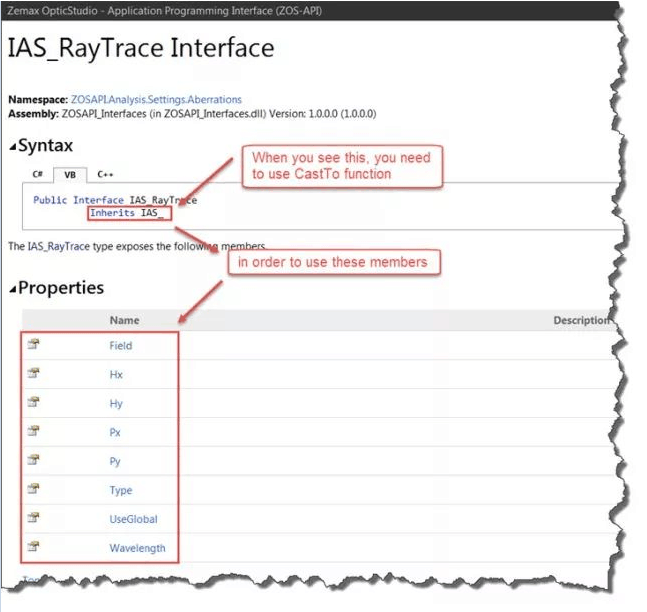647x612 pixels.
Task: Open the ZOSAPI.Analysis.Settings.Aberrations namespace link
Action: [x=156, y=101]
